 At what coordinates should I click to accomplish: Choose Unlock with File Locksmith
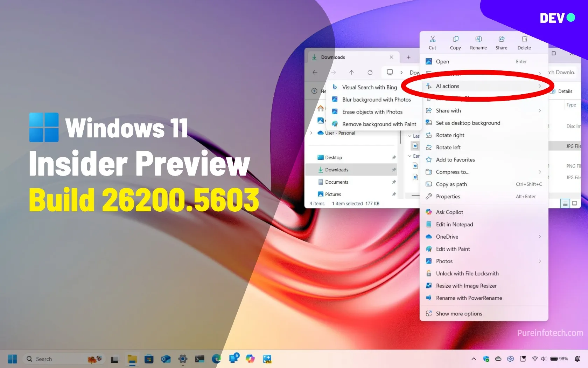coord(484,273)
